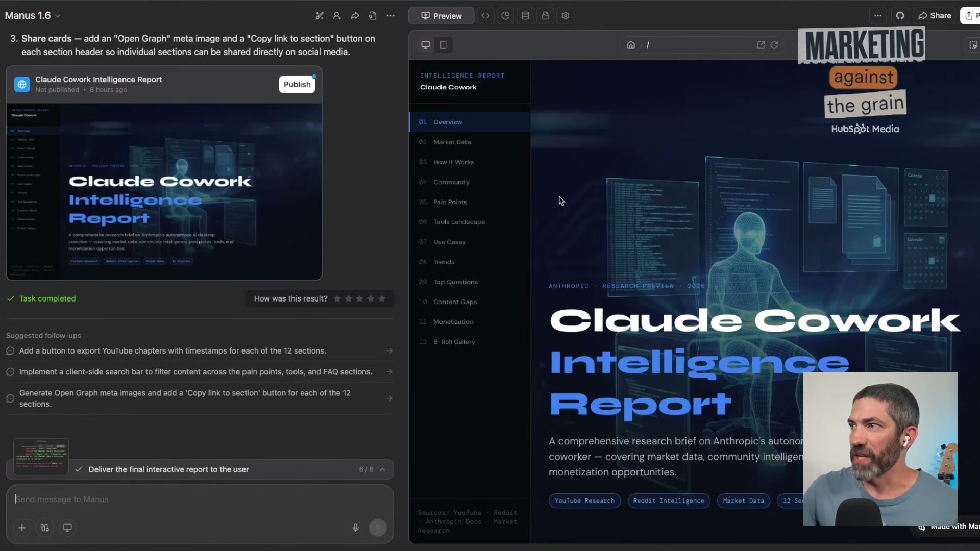This screenshot has width=980, height=551.
Task: Select 01 Overview in report sidebar
Action: [470, 122]
